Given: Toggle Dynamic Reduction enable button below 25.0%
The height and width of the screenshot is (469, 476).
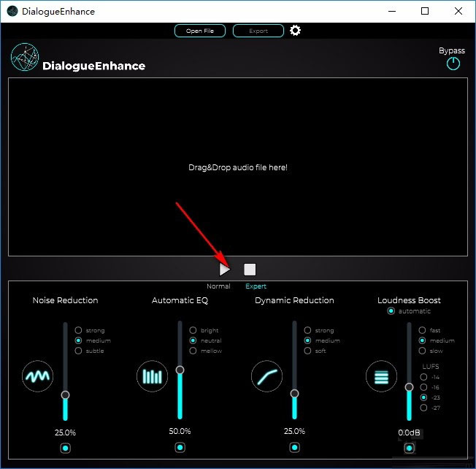Looking at the screenshot, I should point(294,447).
